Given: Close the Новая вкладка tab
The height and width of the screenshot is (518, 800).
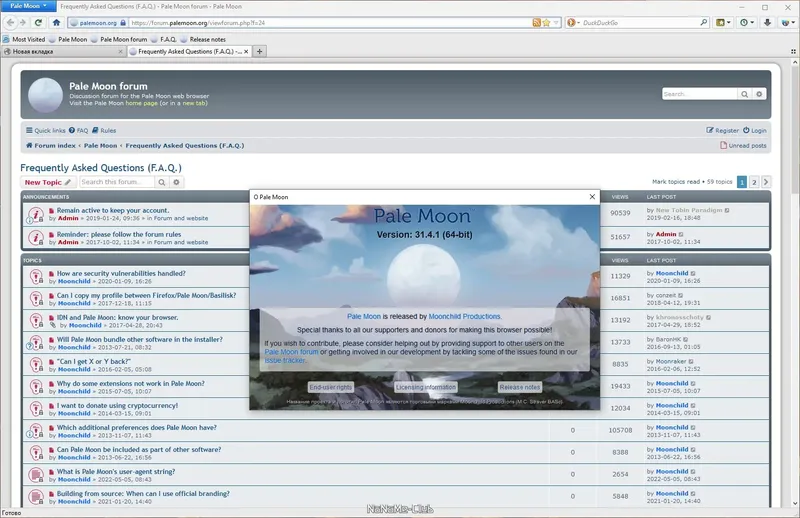Looking at the screenshot, I should coord(120,52).
